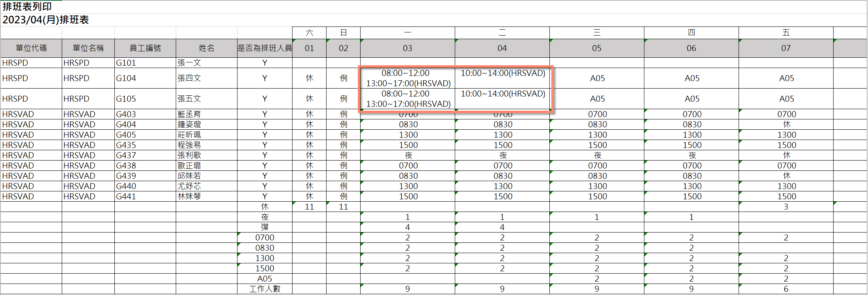Click employee number G101 cell
Image resolution: width=868 pixels, height=295 pixels.
126,63
